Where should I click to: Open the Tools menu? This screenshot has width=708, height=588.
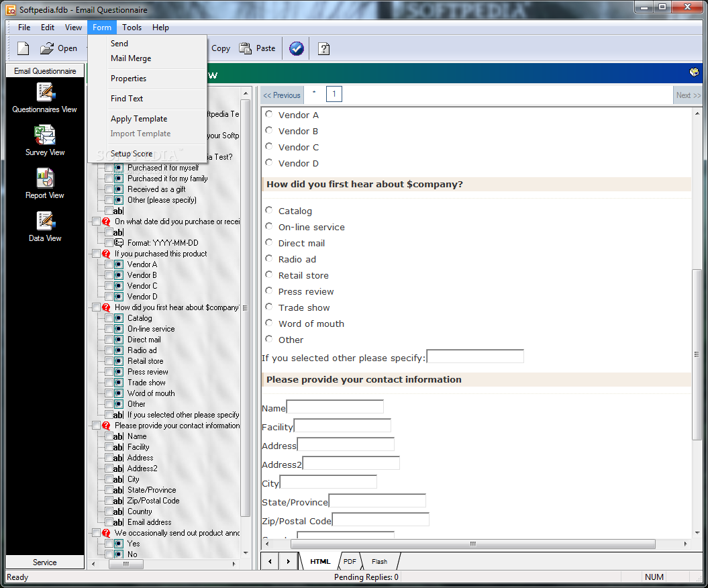132,28
